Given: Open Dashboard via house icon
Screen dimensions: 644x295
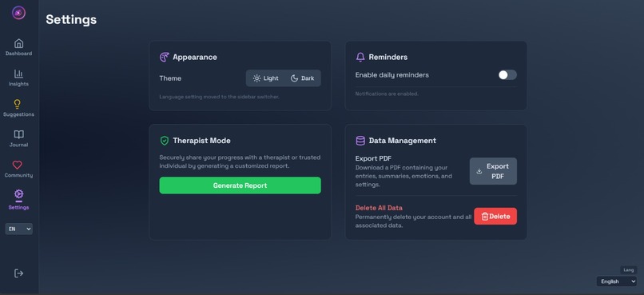Looking at the screenshot, I should tap(19, 43).
